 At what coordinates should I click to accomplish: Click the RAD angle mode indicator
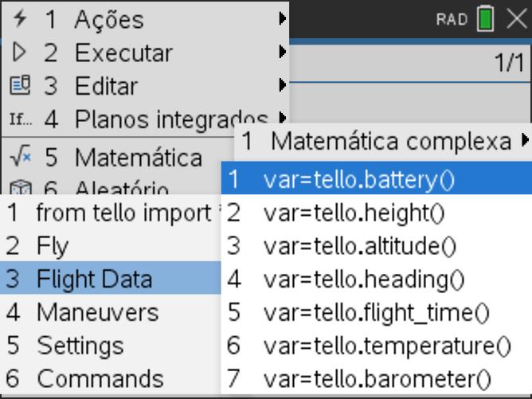[452, 19]
